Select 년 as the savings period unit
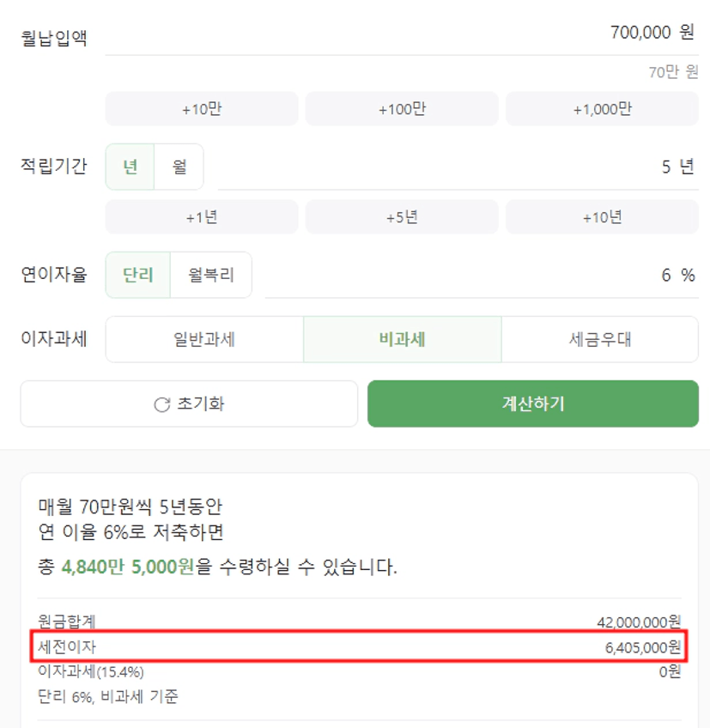 click(x=130, y=167)
